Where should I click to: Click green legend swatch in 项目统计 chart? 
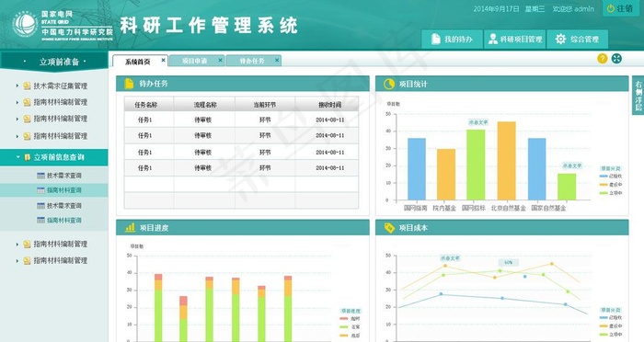coord(604,192)
